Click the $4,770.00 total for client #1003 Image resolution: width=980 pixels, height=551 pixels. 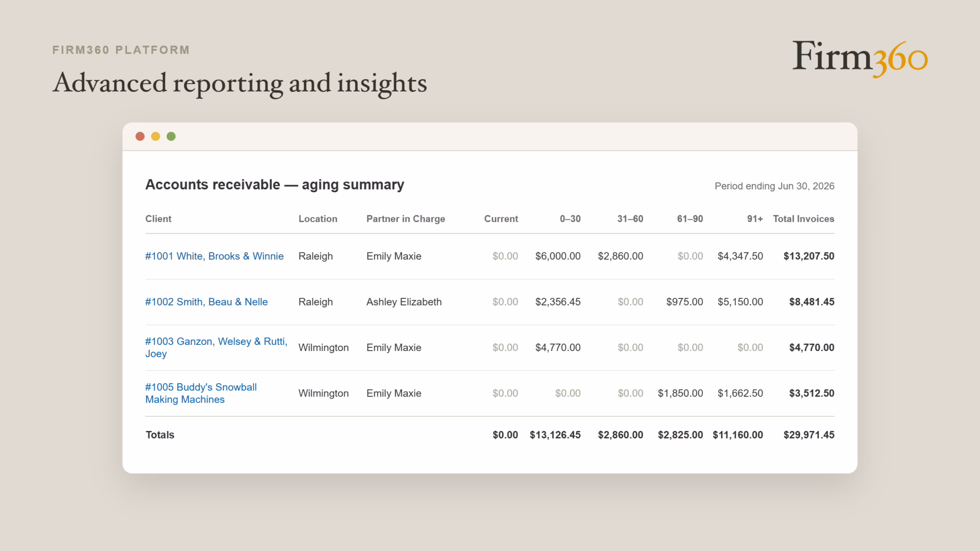[812, 347]
